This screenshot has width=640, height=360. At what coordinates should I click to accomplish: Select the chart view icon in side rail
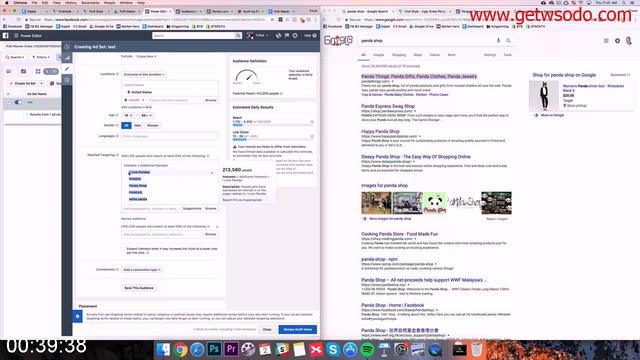pos(67,58)
